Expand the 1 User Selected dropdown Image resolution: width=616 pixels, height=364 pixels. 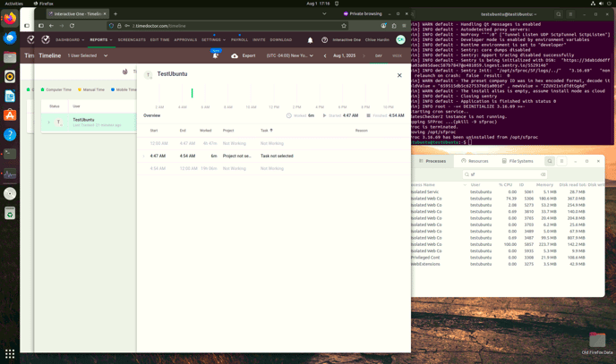click(88, 55)
